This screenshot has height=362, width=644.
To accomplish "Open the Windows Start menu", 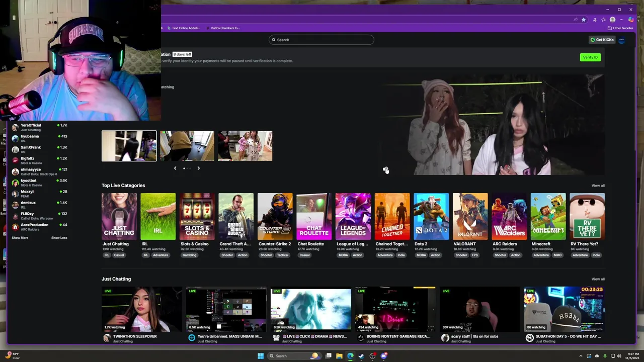I will click(x=261, y=356).
